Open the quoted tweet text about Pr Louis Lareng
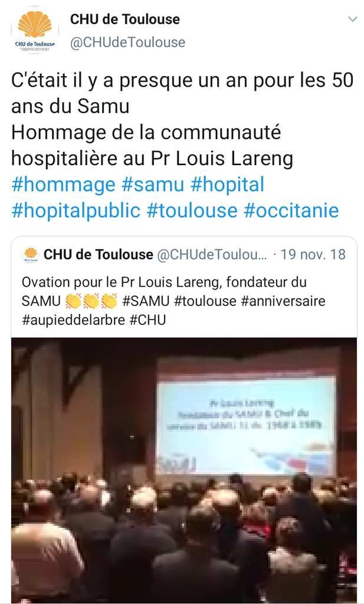Viewport: 364px width, 604px height. pyautogui.click(x=173, y=301)
